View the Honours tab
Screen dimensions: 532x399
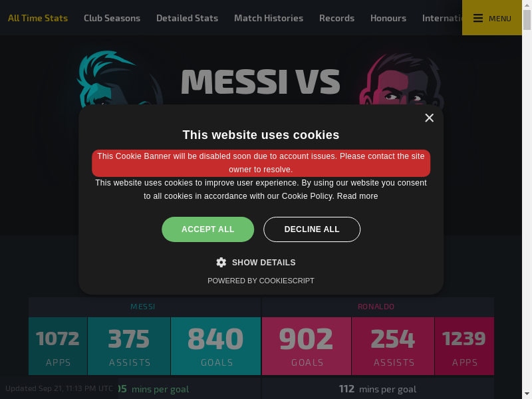(388, 18)
